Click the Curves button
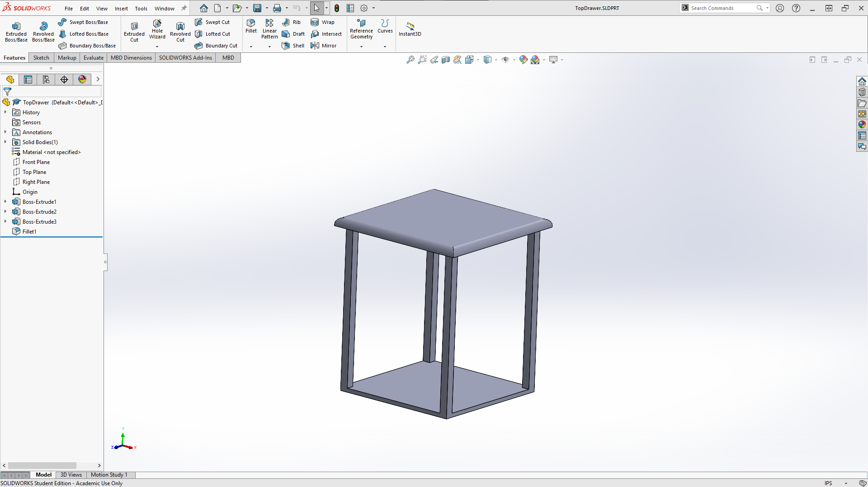This screenshot has height=487, width=868. 385,27
